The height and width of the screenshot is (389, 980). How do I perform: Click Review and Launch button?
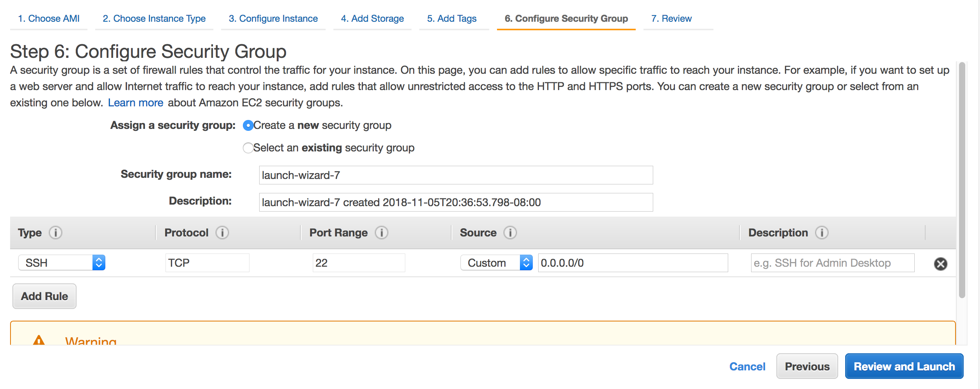tap(904, 366)
